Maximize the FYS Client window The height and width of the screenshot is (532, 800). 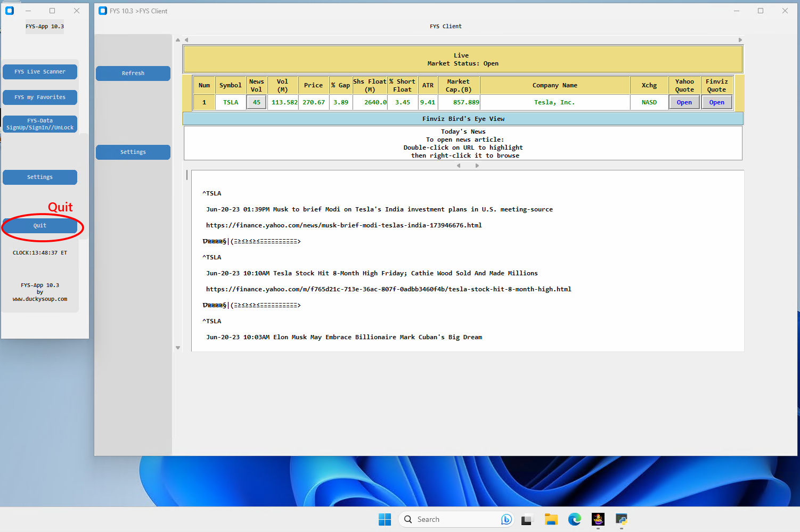(x=761, y=11)
